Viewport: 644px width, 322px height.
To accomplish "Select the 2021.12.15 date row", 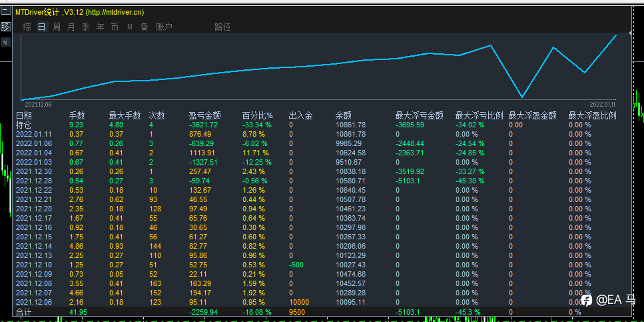I will pos(322,237).
